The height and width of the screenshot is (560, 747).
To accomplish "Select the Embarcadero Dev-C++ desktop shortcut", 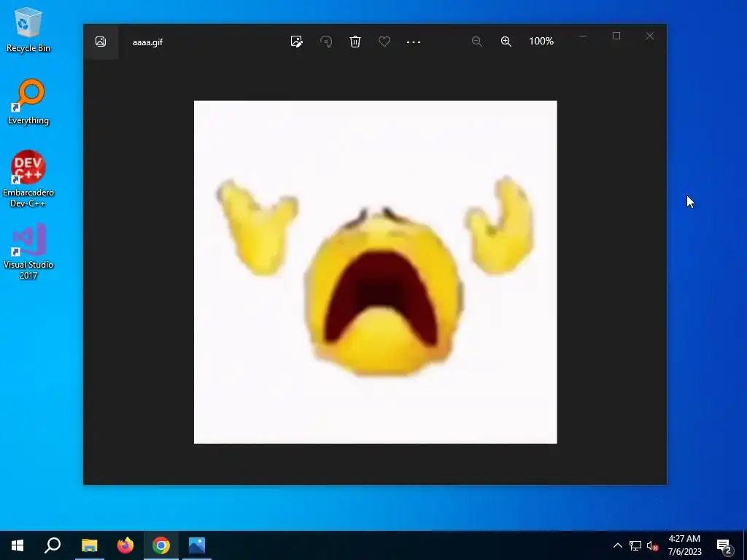I will pyautogui.click(x=28, y=179).
